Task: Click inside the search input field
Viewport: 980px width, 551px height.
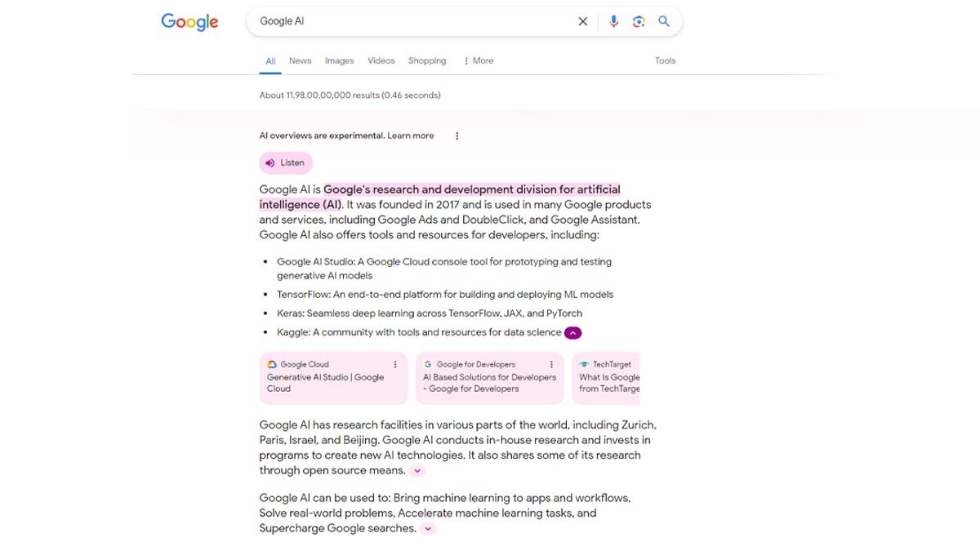Action: pos(408,22)
